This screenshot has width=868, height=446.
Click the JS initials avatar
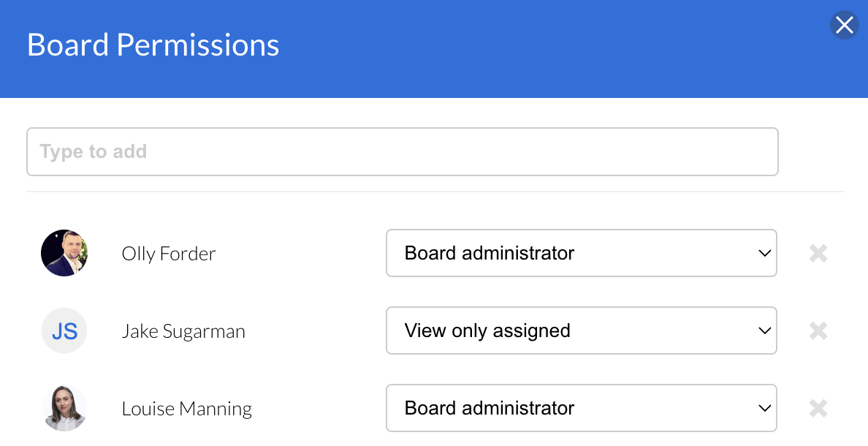click(64, 331)
